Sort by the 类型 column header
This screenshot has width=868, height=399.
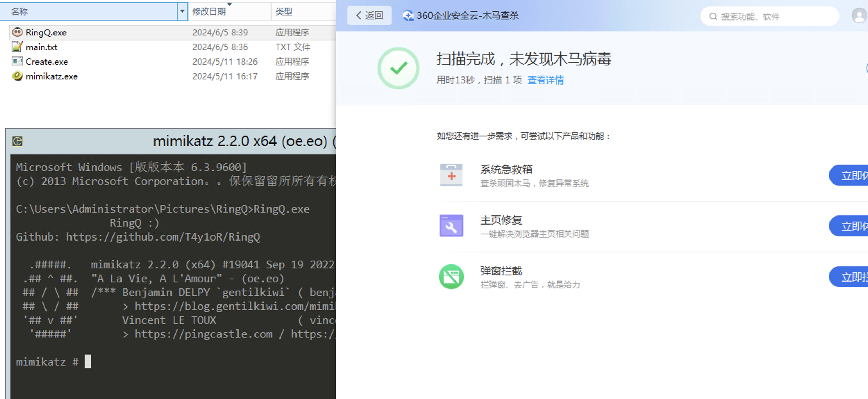pyautogui.click(x=284, y=11)
